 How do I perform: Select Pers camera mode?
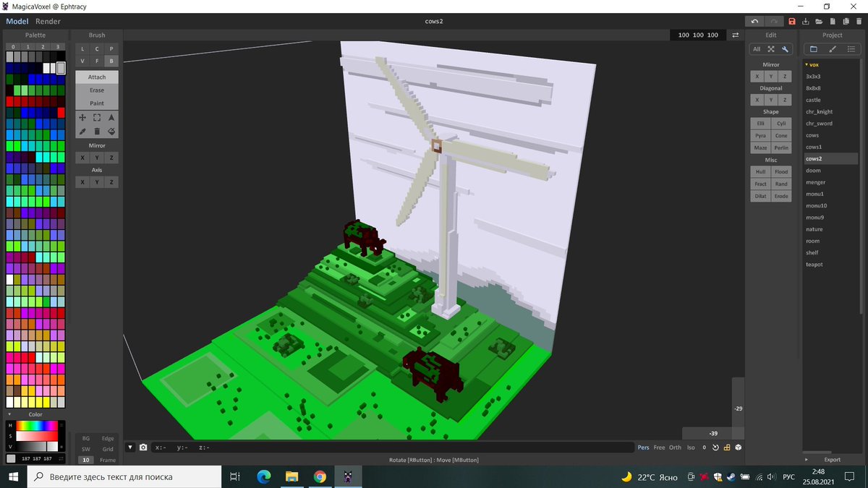(643, 448)
